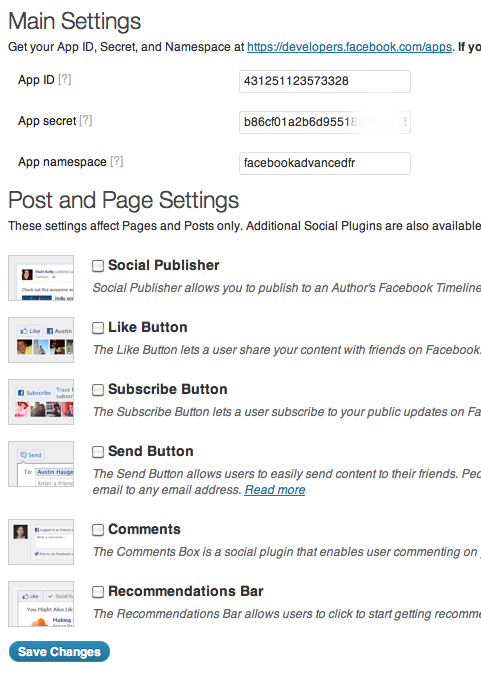Select the 'These settings affect Pages' sentence
Viewport: 481px width, 675px height.
click(x=124, y=226)
